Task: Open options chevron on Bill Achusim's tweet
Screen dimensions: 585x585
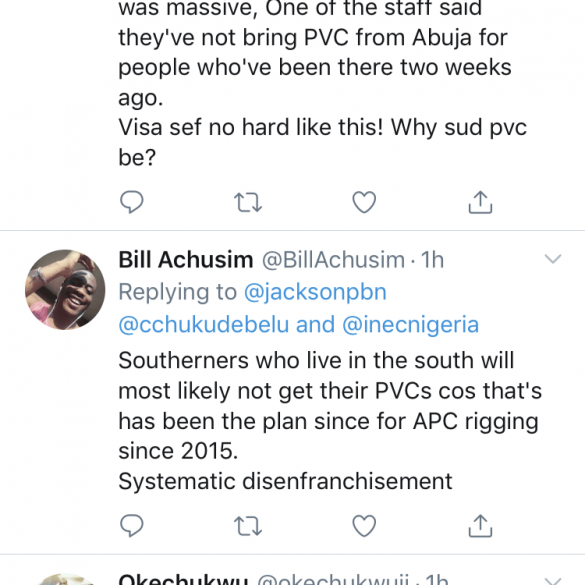Action: (553, 259)
